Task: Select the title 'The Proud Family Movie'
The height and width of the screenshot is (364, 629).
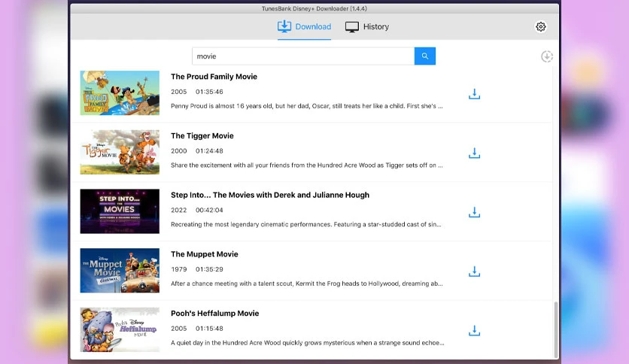Action: point(214,77)
